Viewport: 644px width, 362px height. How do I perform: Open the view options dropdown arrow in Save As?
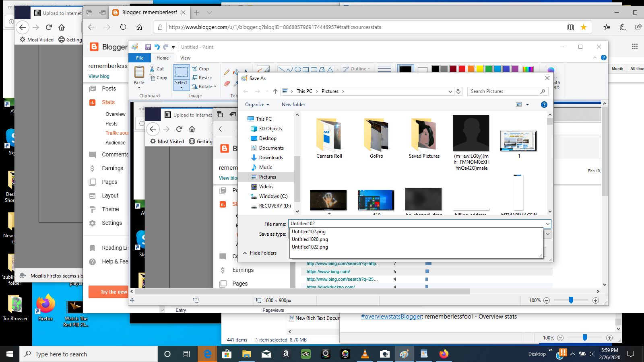tap(527, 105)
